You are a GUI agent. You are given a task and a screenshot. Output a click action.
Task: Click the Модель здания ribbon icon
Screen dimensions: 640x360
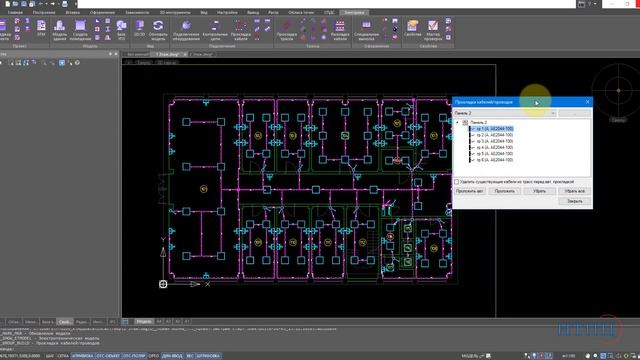(x=60, y=30)
